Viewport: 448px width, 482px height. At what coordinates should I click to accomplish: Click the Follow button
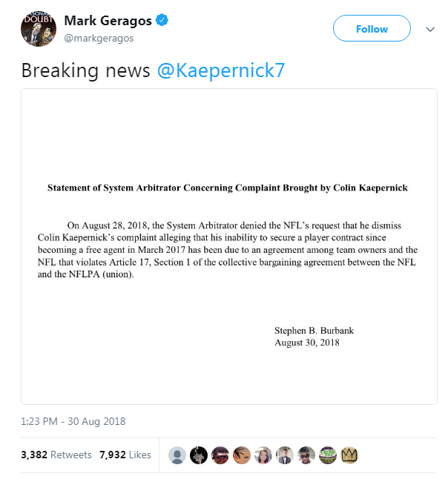372,29
